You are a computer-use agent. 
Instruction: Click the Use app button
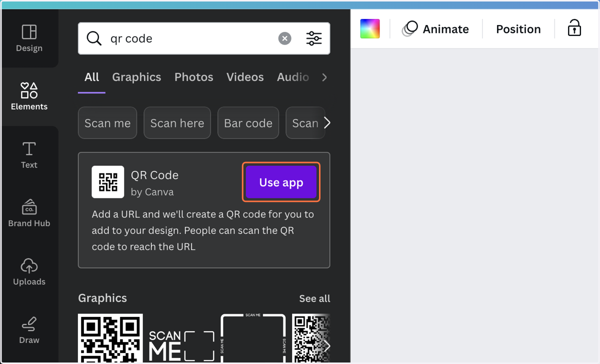point(281,182)
